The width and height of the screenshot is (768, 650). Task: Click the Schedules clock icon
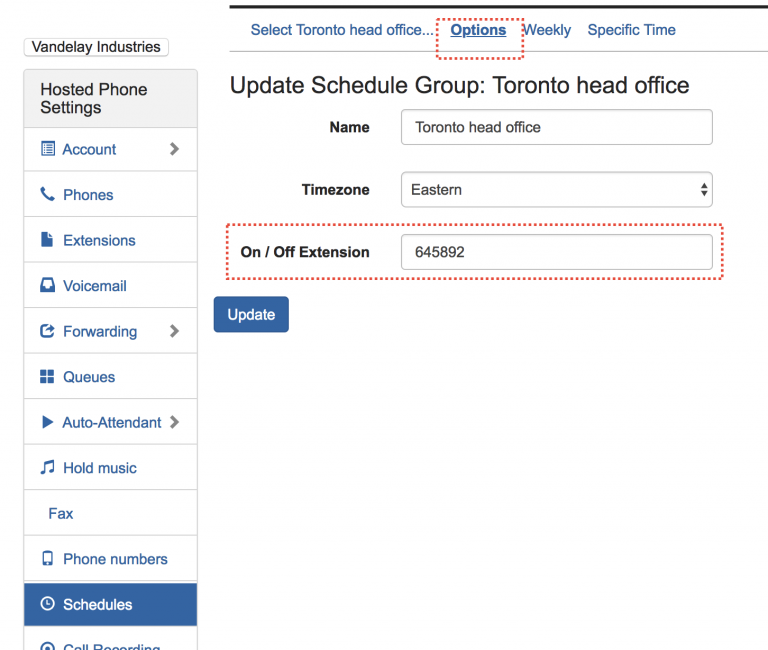pyautogui.click(x=47, y=603)
